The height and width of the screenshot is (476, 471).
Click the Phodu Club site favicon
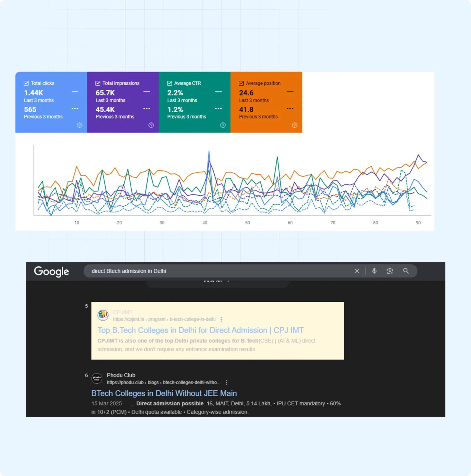pos(97,378)
